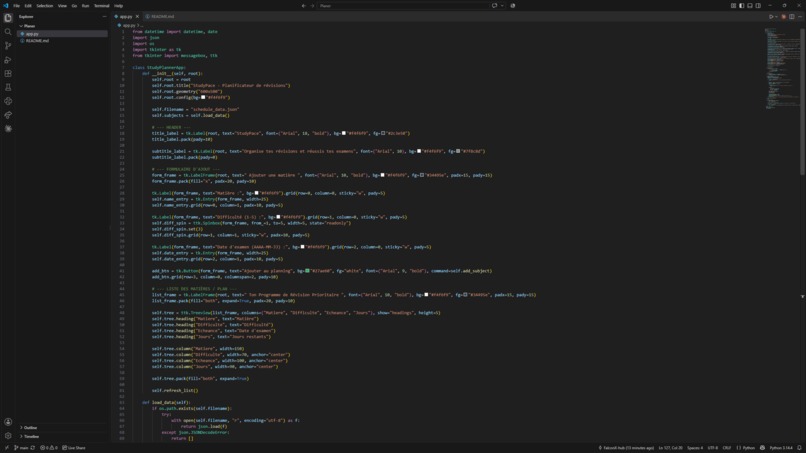
Task: Expand the Outline section
Action: click(28, 427)
